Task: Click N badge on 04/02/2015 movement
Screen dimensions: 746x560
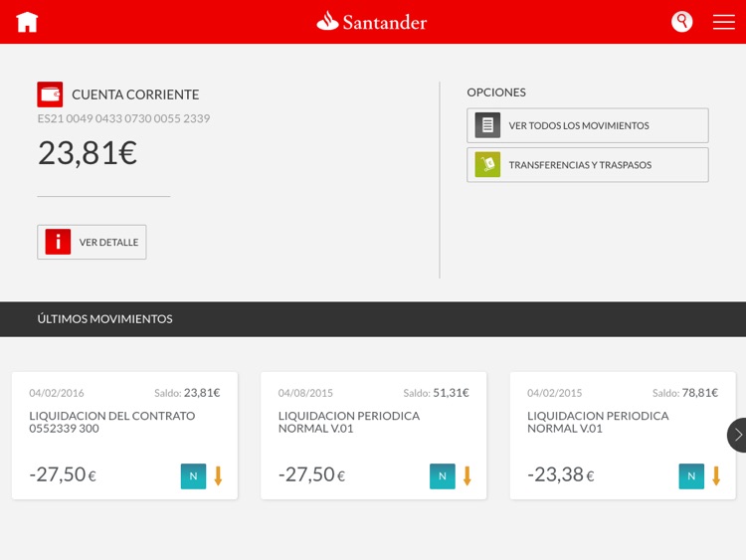Action: click(x=691, y=476)
